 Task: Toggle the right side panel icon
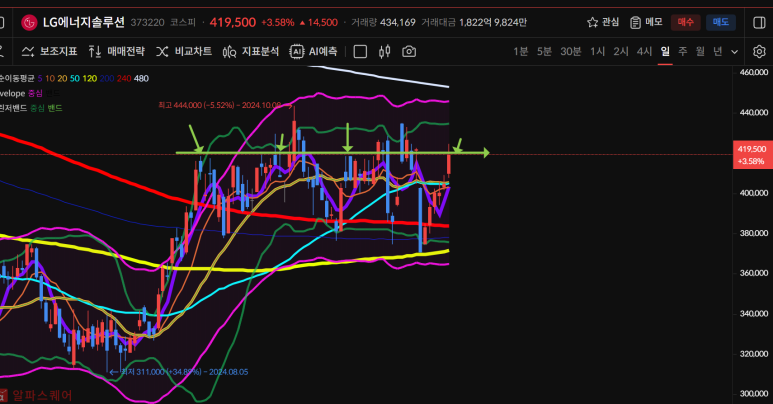(759, 23)
